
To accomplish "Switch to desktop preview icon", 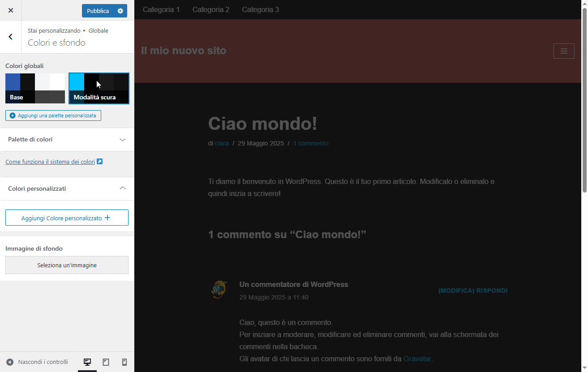I will 87,362.
